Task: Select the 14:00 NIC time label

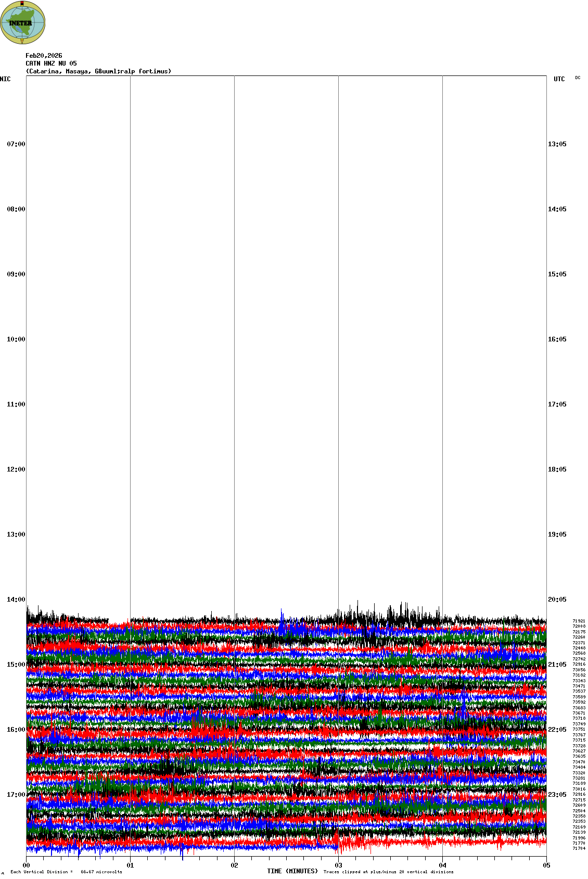Action: click(x=16, y=600)
